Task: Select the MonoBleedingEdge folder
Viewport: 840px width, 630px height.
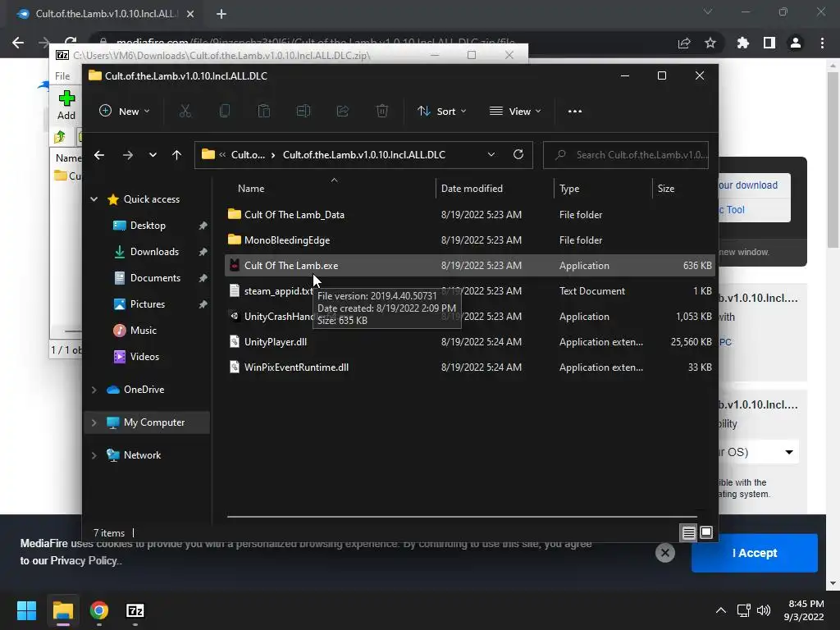Action: click(x=470, y=240)
